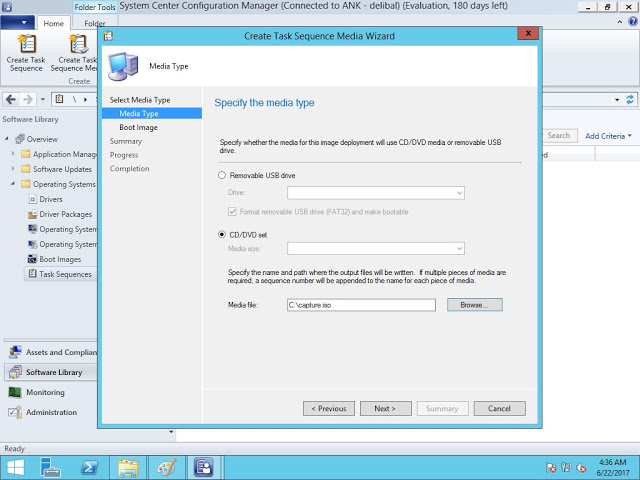Click the Create Task Sequence Media icon

click(76, 46)
